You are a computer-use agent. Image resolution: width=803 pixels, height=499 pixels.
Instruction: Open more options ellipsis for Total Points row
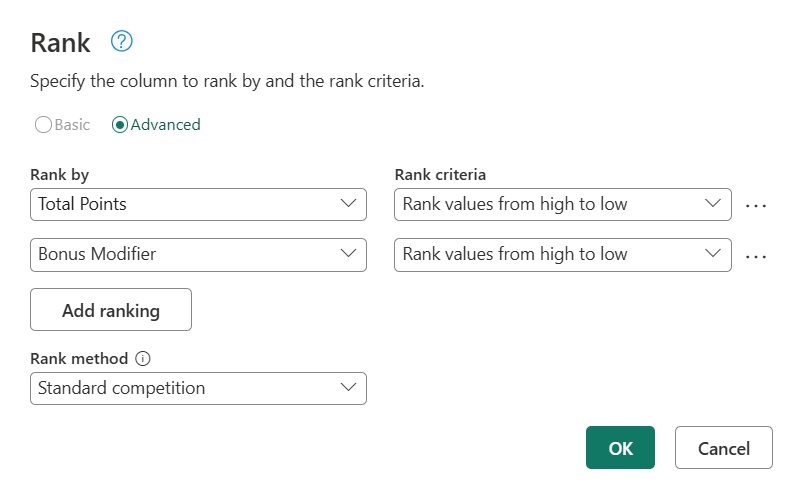756,205
